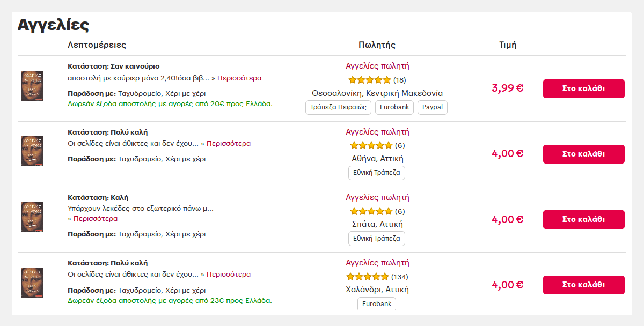
Task: Add the Χαλάνδρι seller's listing to cart
Action: click(584, 285)
